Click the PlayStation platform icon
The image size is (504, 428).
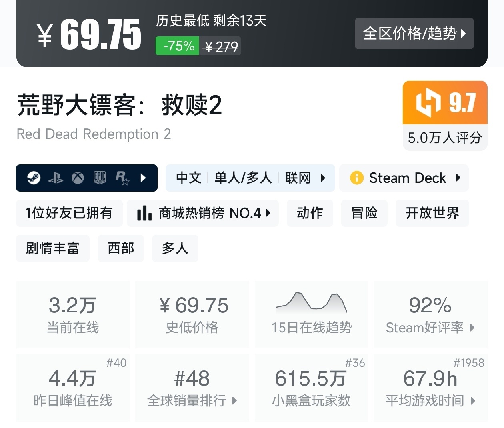56,178
